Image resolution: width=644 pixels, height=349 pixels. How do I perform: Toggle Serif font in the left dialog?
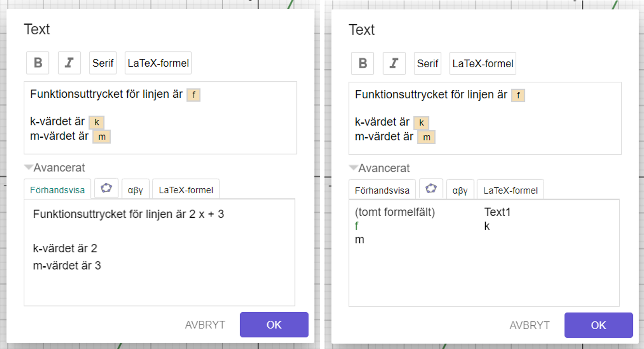[103, 63]
